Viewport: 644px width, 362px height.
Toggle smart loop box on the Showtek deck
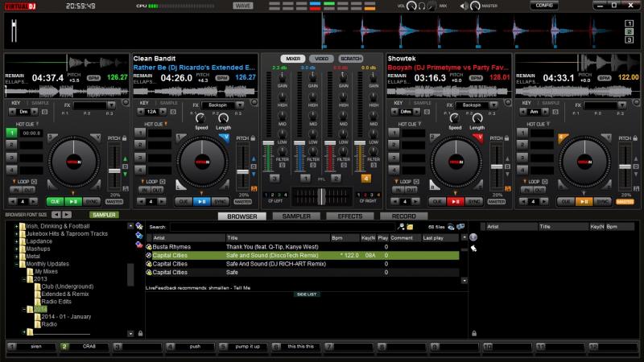416,182
